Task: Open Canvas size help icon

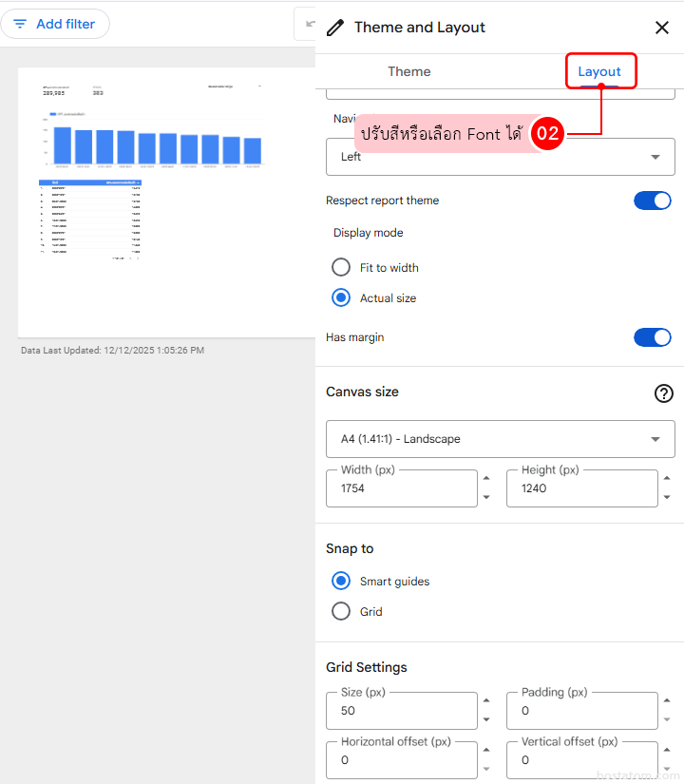Action: tap(664, 393)
